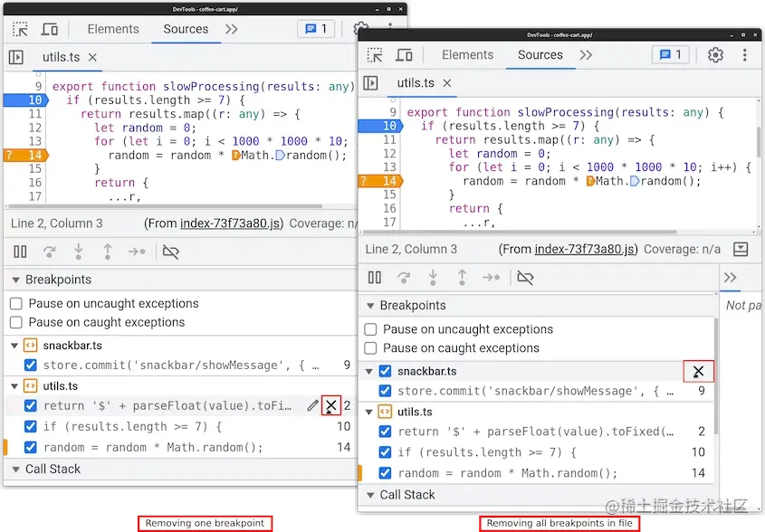Edit condition of line 2 breakpoint in left window
Screen dimensions: 765x532
pyautogui.click(x=312, y=405)
